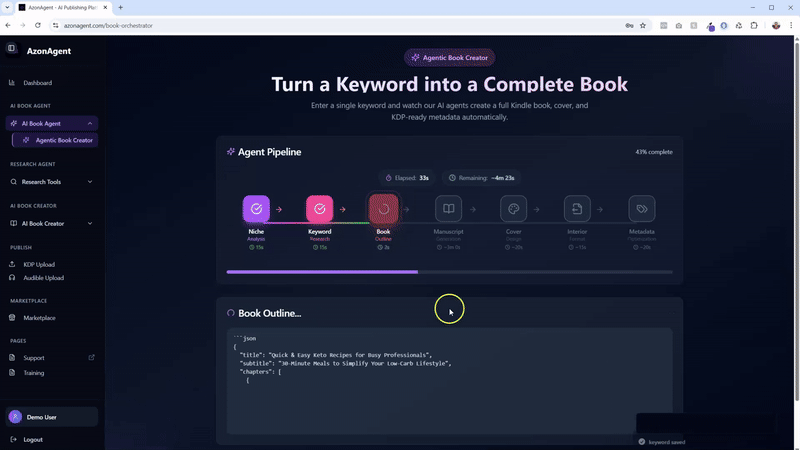The width and height of the screenshot is (800, 450).
Task: Open Agentic Book Creator submenu item
Action: click(x=64, y=140)
